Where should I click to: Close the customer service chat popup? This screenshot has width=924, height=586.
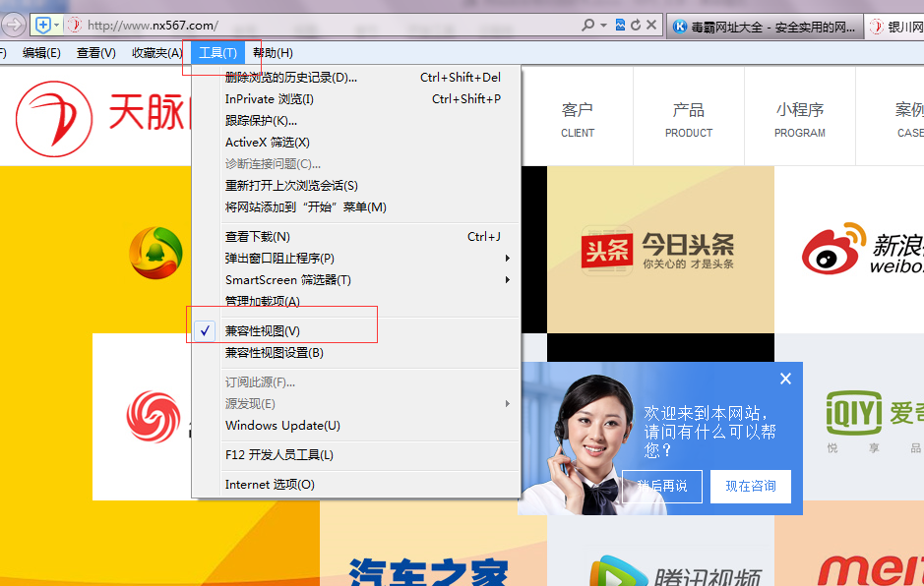point(785,379)
